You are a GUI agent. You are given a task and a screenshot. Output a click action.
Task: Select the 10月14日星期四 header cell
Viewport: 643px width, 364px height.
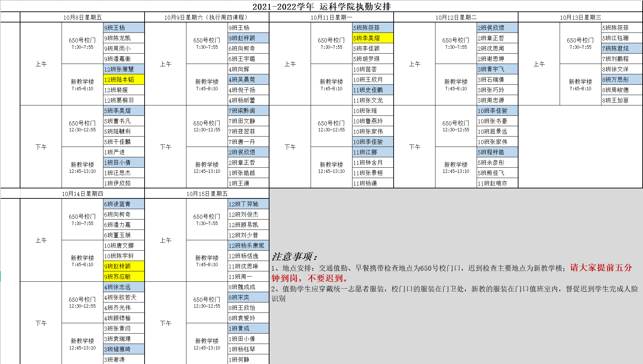pyautogui.click(x=82, y=194)
